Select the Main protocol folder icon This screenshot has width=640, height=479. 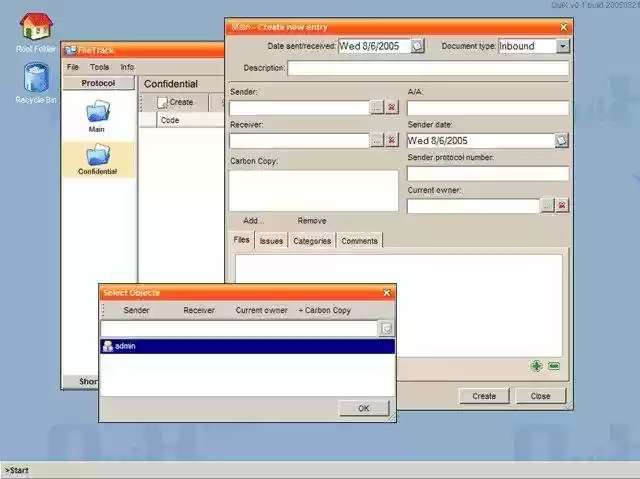coord(97,112)
